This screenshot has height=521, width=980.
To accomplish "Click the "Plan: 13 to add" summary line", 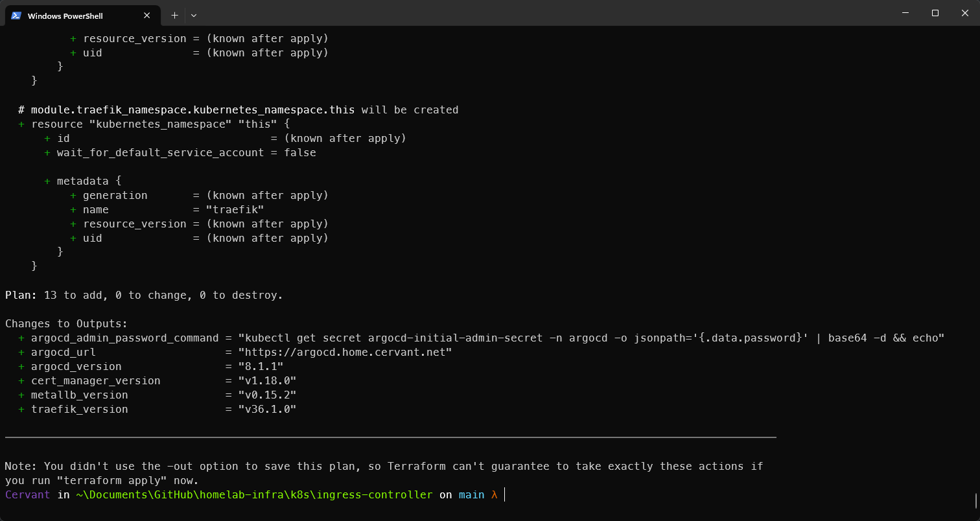I will coord(144,295).
